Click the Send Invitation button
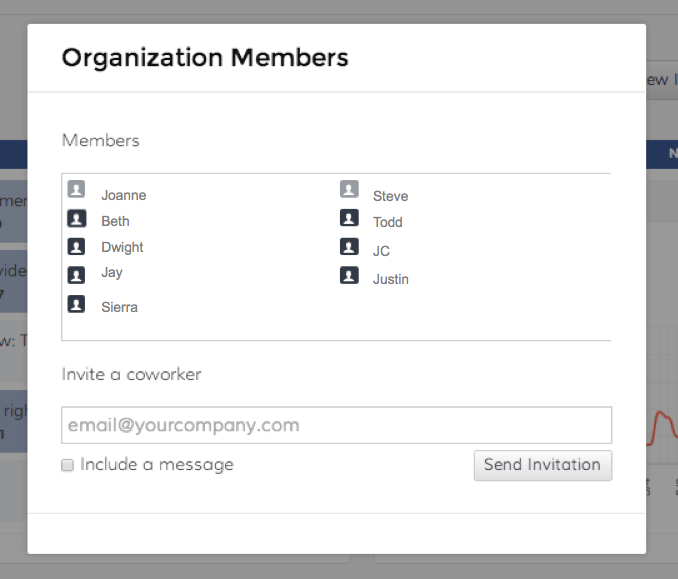This screenshot has height=579, width=678. click(542, 465)
